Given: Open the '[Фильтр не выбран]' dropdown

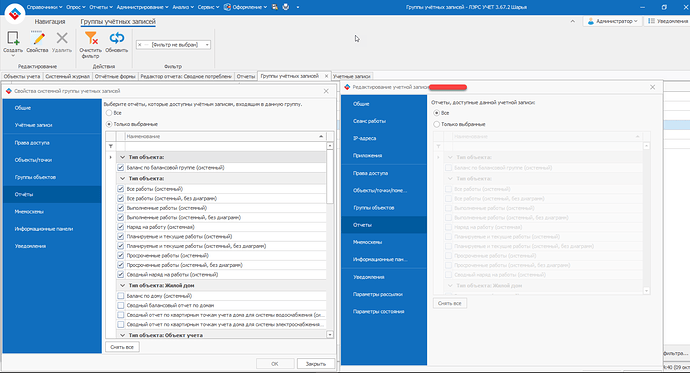Looking at the screenshot, I should click(x=207, y=45).
